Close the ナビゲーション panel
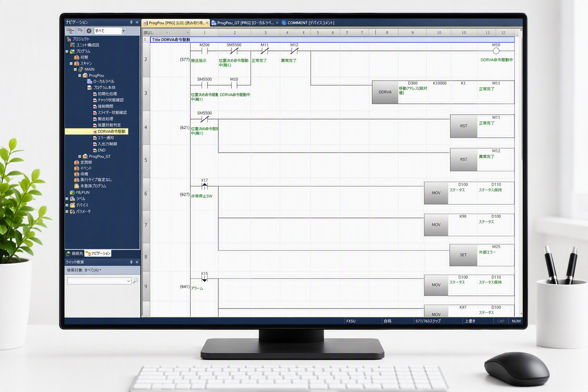Image resolution: width=588 pixels, height=392 pixels. point(137,22)
